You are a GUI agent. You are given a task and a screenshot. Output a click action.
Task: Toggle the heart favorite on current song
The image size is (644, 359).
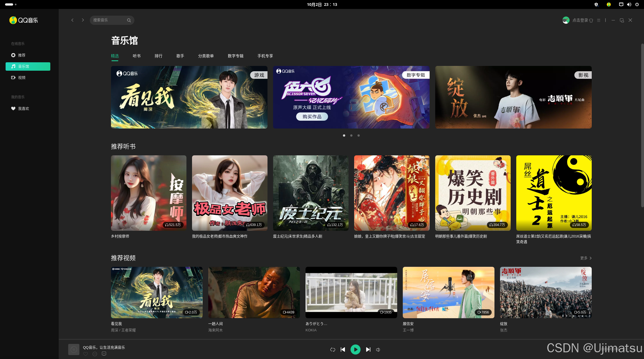tap(86, 354)
